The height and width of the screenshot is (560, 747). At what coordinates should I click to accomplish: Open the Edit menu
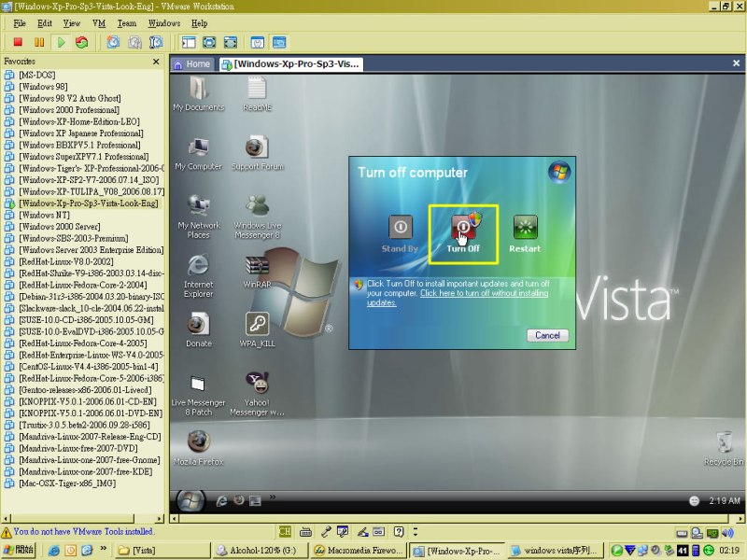(44, 22)
